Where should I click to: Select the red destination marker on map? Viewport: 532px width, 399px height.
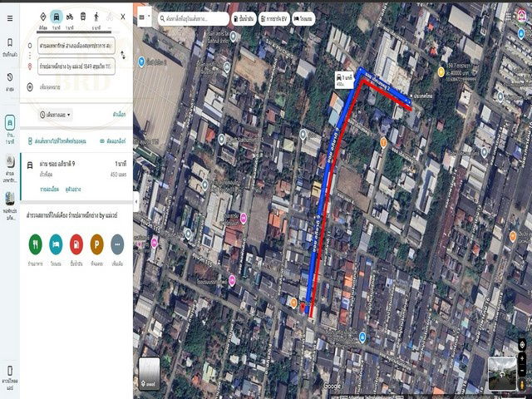(303, 308)
